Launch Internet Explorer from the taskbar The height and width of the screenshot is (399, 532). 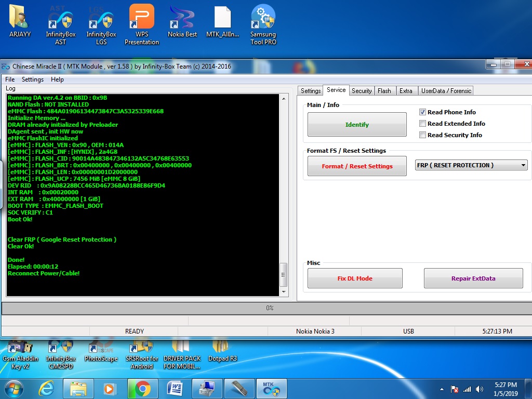point(46,389)
